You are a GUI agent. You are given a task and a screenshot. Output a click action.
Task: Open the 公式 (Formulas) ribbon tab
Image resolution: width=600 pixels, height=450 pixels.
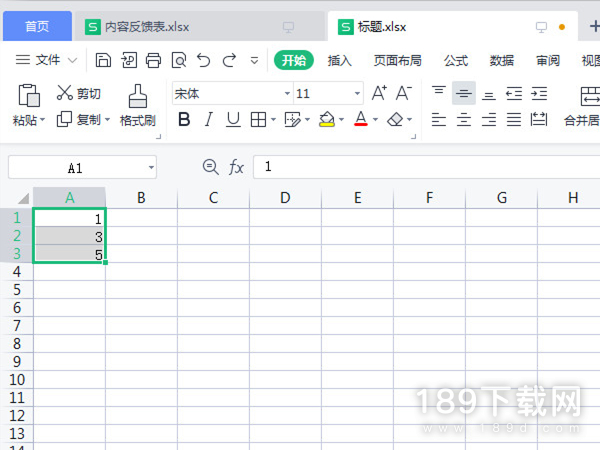click(x=456, y=60)
